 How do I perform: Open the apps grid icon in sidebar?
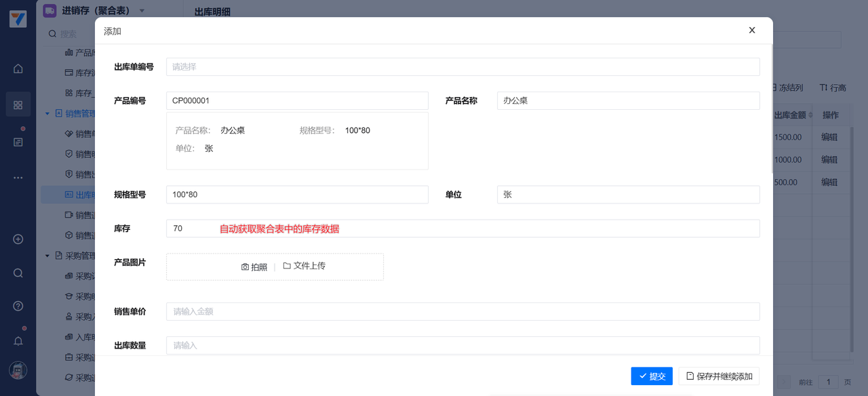point(18,104)
